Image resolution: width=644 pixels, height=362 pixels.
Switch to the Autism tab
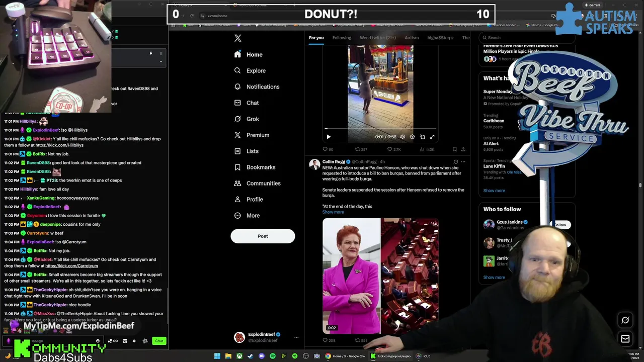click(x=412, y=38)
